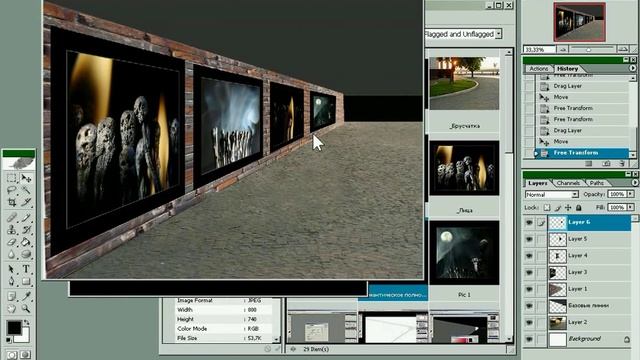Click the foreground color swatch
The height and width of the screenshot is (360, 640).
(x=13, y=328)
